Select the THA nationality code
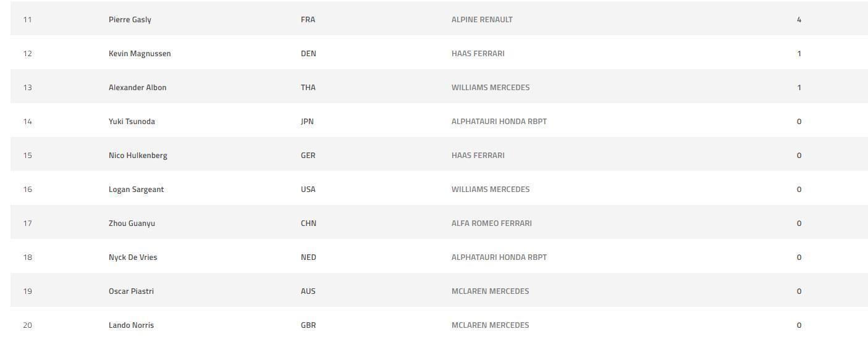 coord(308,88)
